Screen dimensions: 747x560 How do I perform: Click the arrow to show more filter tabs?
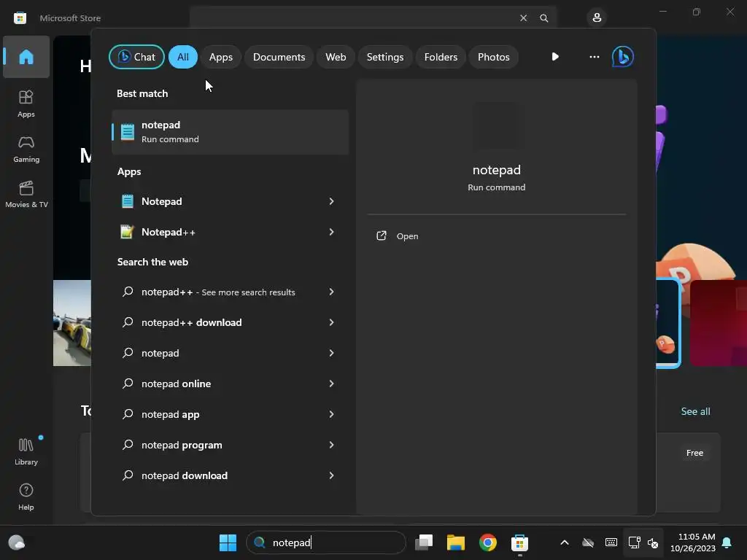tap(555, 57)
